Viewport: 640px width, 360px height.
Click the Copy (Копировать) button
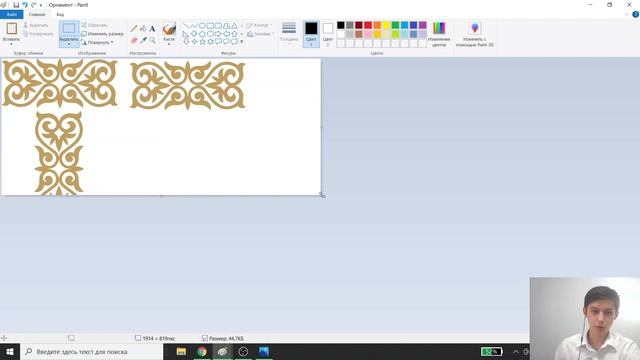pyautogui.click(x=38, y=34)
